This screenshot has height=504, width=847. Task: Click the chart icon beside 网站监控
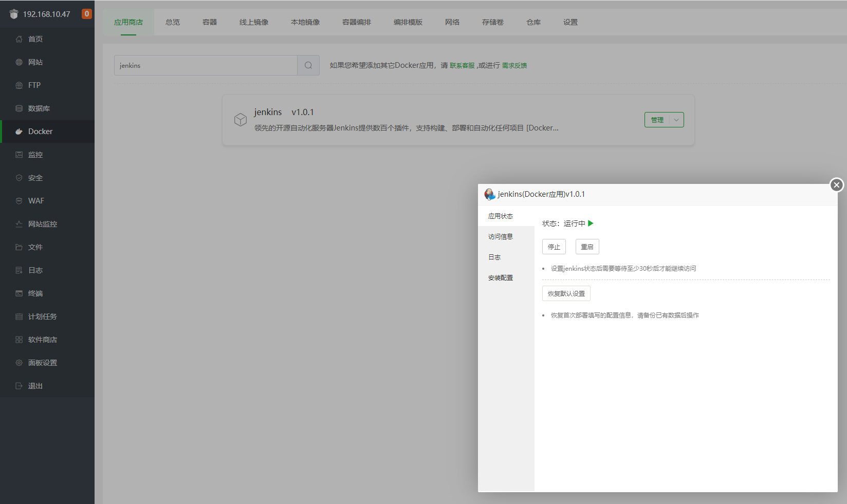point(19,224)
